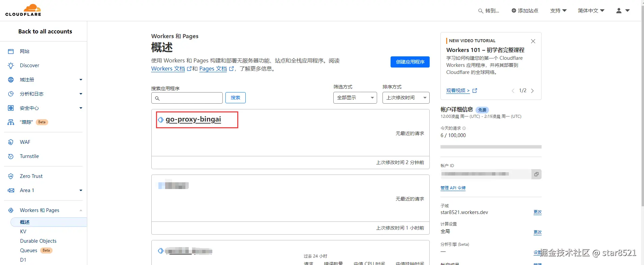The width and height of the screenshot is (644, 265).
Task: Click the magnifier icon beside 转到
Action: tap(481, 11)
